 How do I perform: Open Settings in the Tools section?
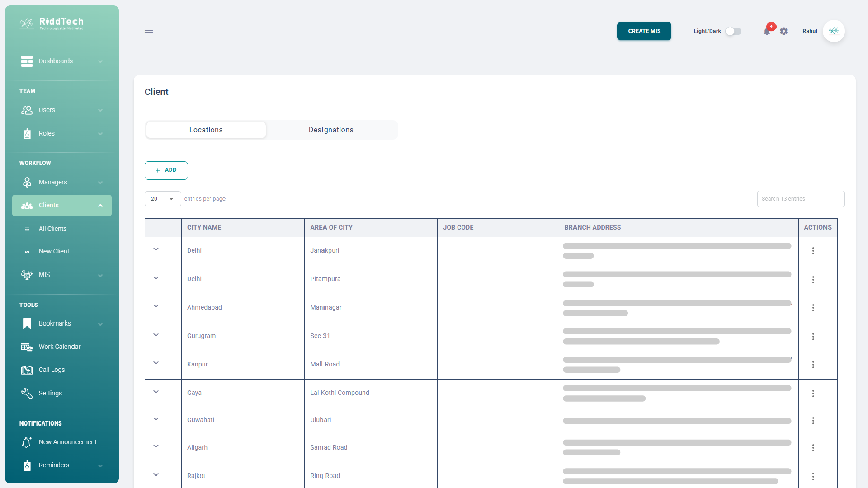pyautogui.click(x=62, y=393)
